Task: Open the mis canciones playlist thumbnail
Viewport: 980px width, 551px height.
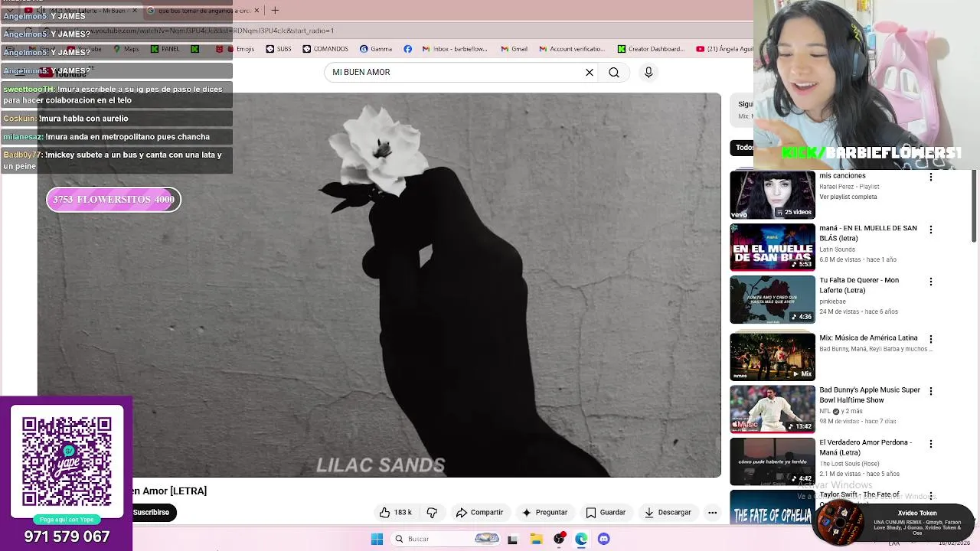Action: coord(773,195)
